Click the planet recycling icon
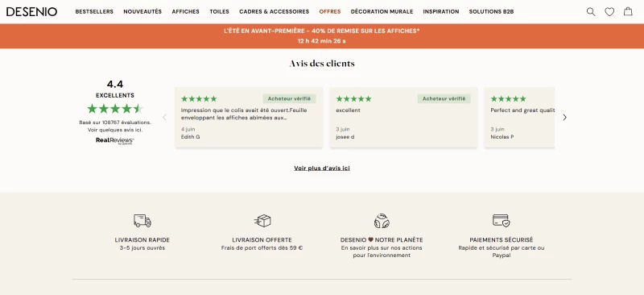Screen dimensions: 644x295 click(x=382, y=221)
